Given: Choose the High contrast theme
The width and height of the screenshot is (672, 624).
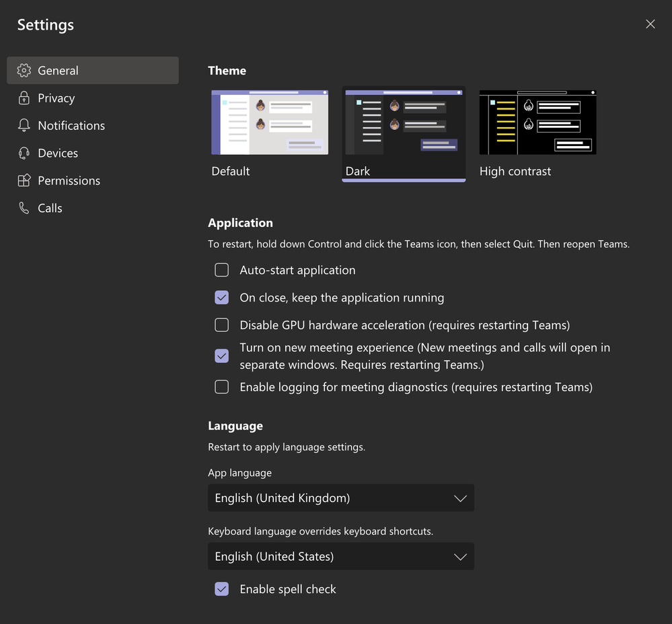Looking at the screenshot, I should [537, 123].
